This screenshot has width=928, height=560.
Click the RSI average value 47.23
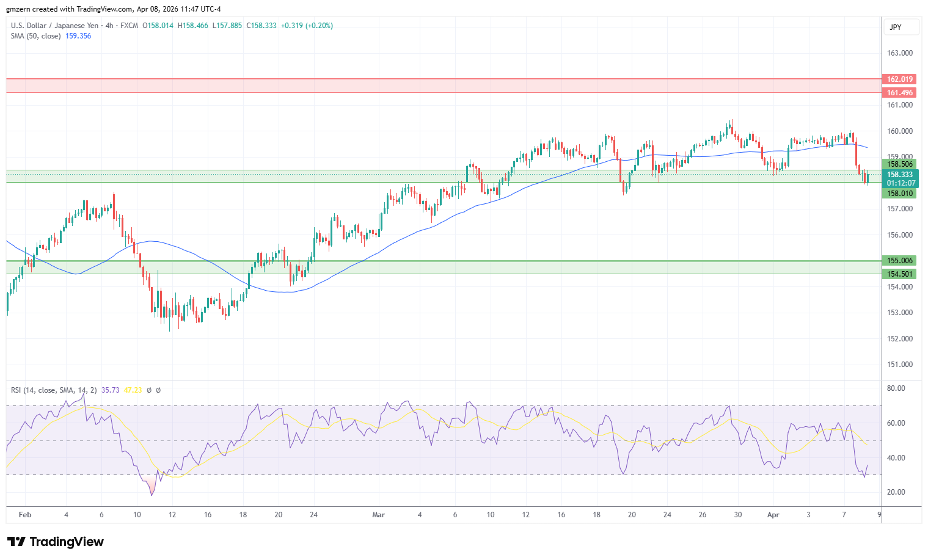point(133,390)
